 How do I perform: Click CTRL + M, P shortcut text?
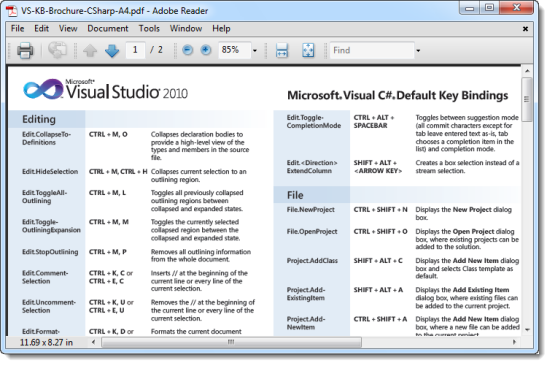click(x=108, y=252)
